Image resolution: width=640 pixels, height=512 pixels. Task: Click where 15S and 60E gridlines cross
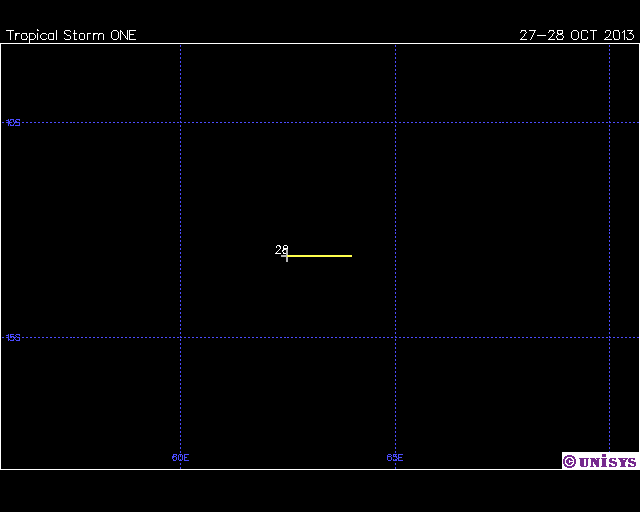(x=181, y=338)
